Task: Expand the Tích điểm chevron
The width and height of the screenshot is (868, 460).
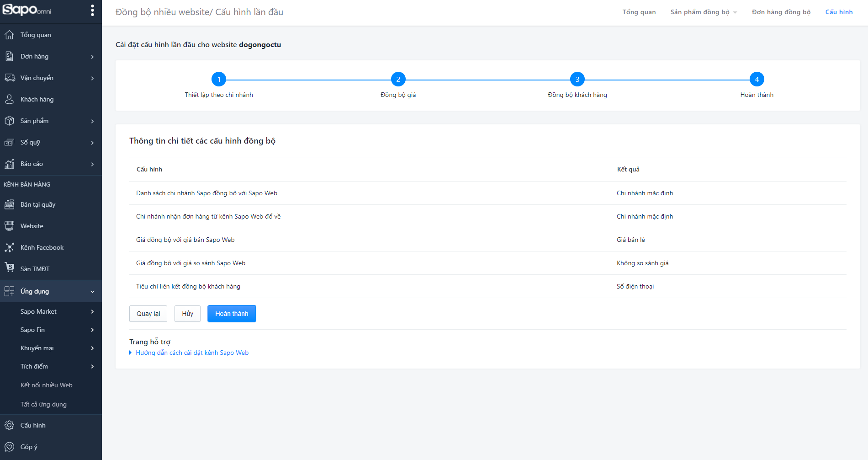Action: [x=93, y=367]
